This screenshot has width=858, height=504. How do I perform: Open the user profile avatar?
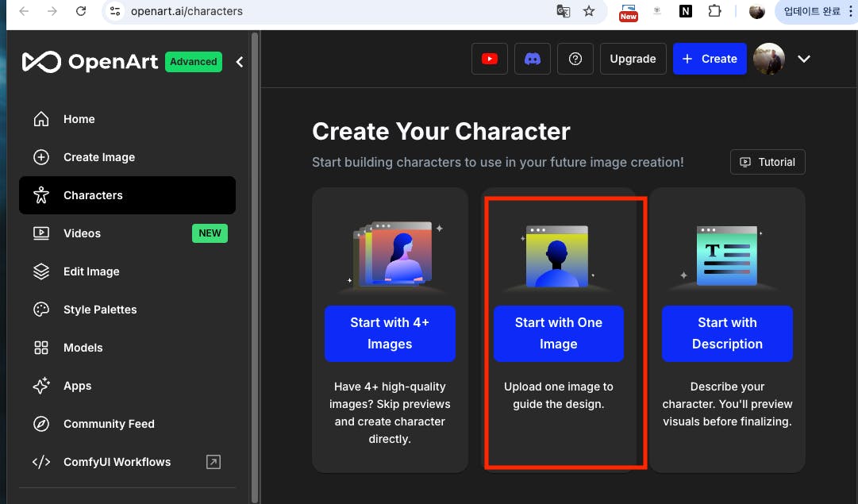coord(769,59)
